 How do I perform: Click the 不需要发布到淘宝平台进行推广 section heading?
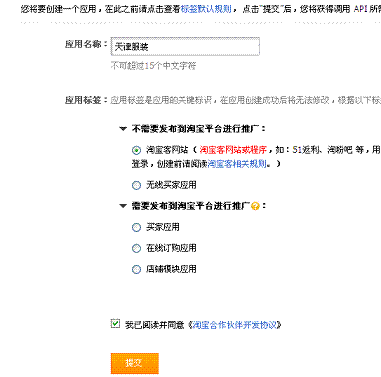[195, 129]
